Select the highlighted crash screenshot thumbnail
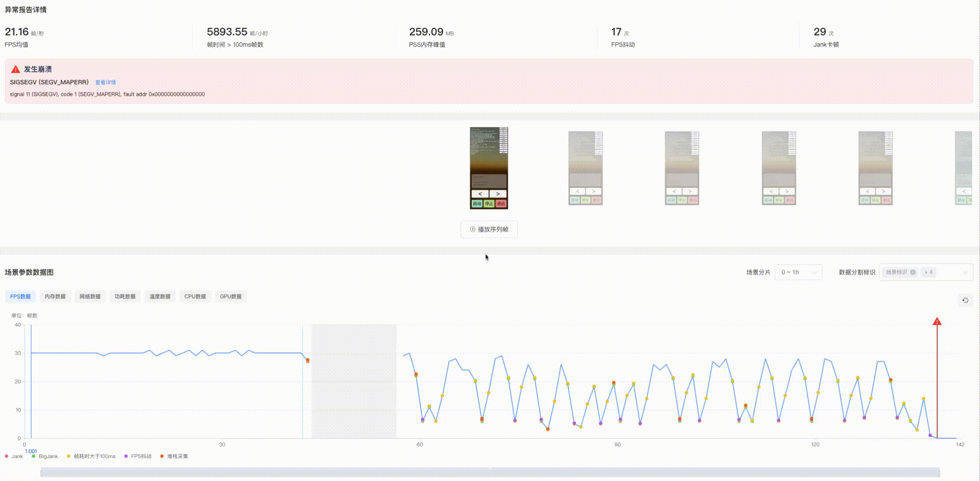Viewport: 980px width, 481px height. point(489,168)
